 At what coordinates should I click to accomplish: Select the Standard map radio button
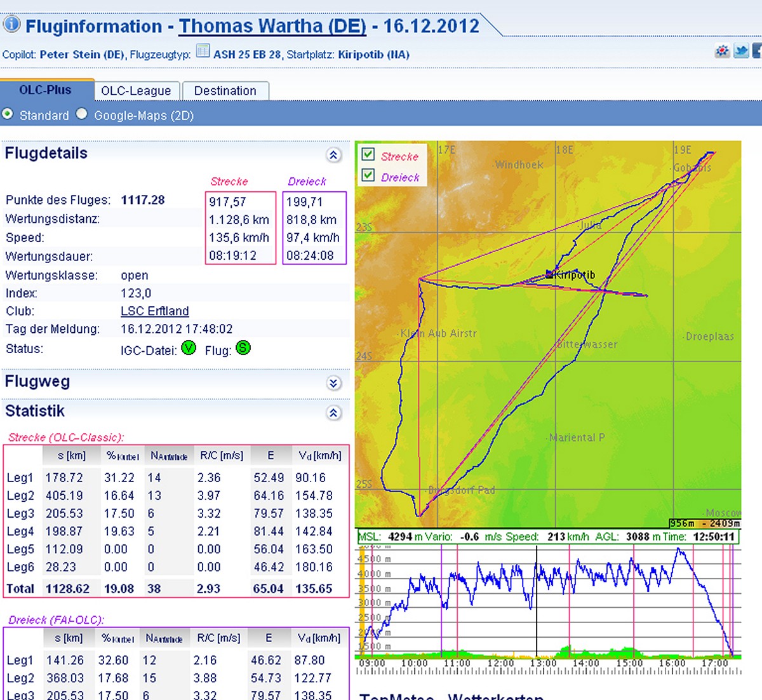pyautogui.click(x=8, y=114)
